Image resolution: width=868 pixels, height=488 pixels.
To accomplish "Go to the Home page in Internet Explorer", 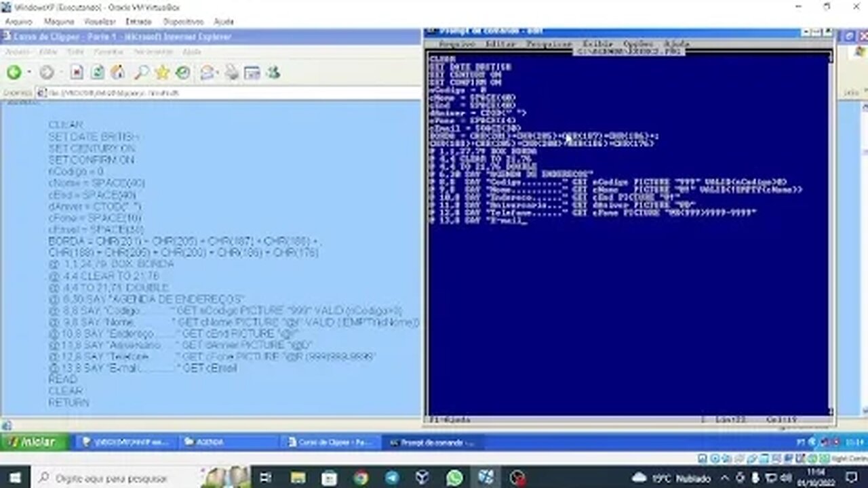I will 118,73.
